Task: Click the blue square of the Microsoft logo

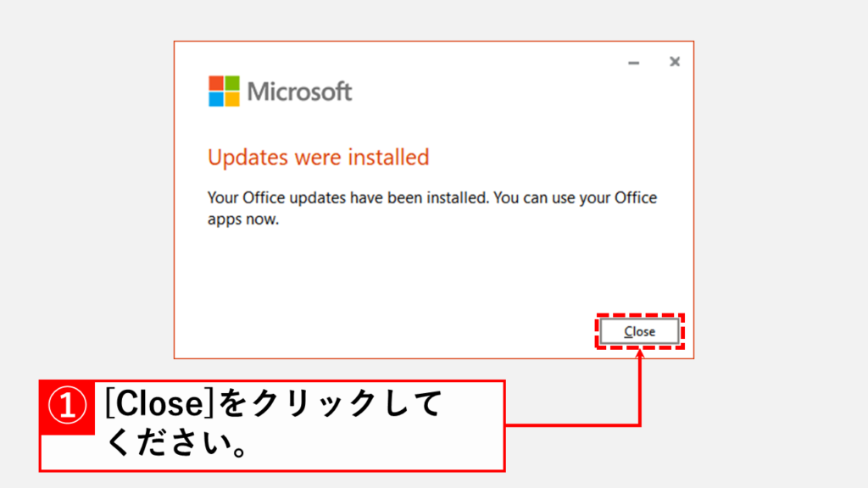Action: (x=216, y=99)
